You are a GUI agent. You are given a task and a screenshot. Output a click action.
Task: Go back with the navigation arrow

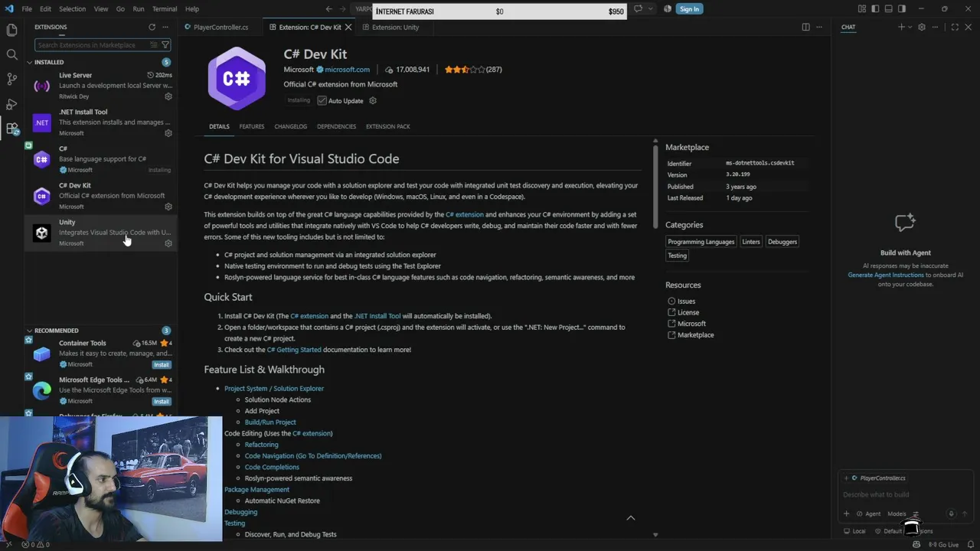pyautogui.click(x=329, y=9)
